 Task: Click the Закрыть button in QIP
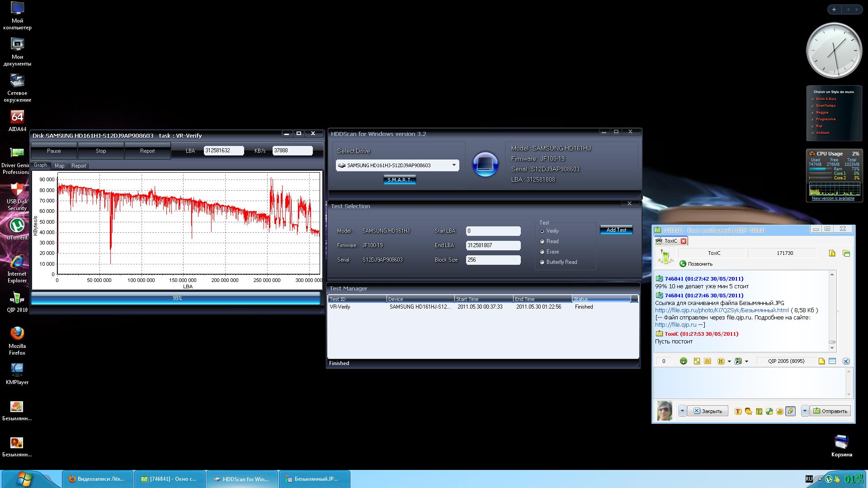click(x=708, y=411)
